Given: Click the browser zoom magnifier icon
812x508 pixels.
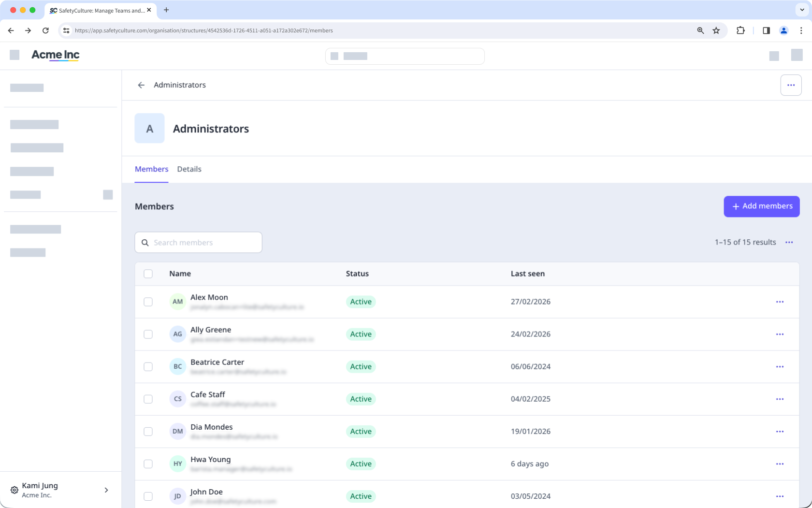Looking at the screenshot, I should (700, 30).
